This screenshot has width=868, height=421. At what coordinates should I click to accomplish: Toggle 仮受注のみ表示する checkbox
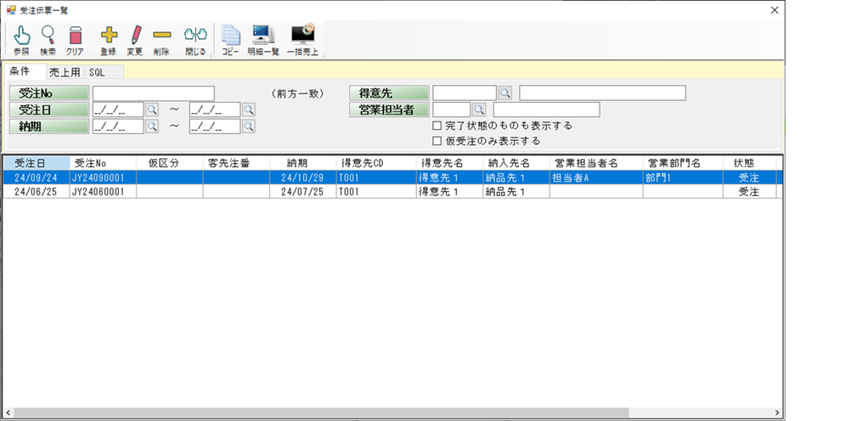437,141
